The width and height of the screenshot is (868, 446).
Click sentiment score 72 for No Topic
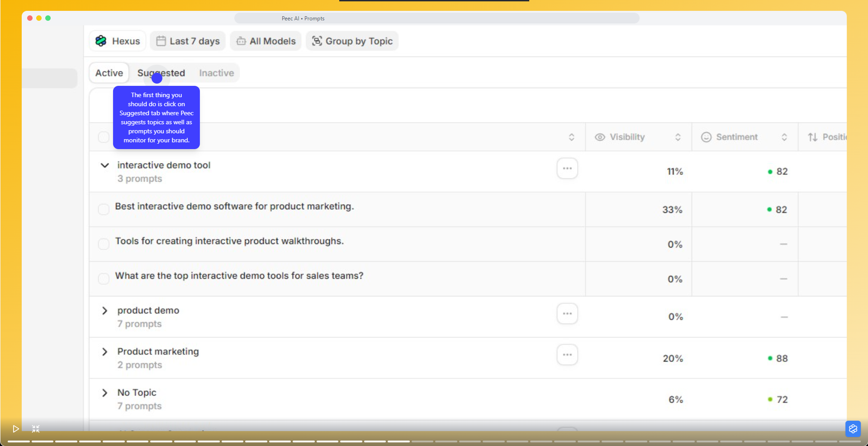782,400
